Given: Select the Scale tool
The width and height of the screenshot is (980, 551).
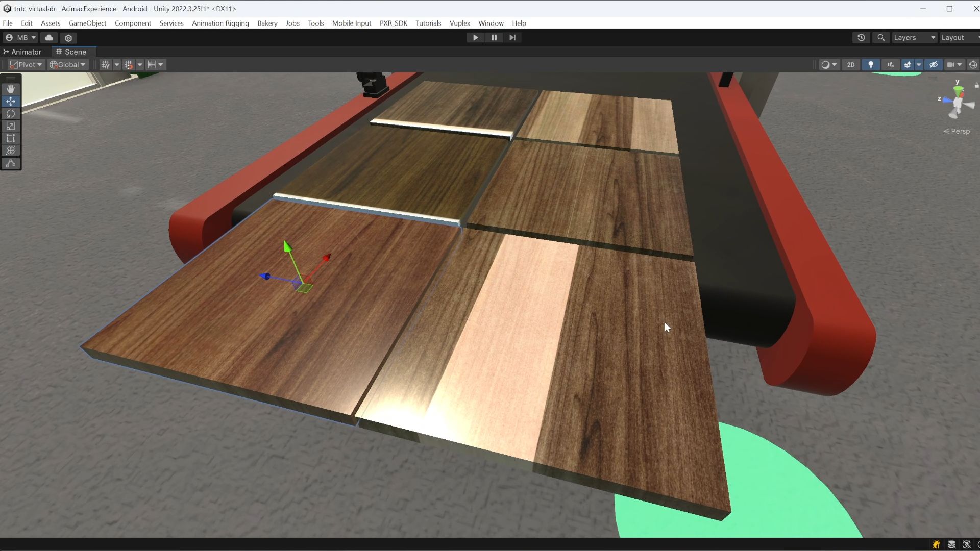Looking at the screenshot, I should tap(11, 126).
